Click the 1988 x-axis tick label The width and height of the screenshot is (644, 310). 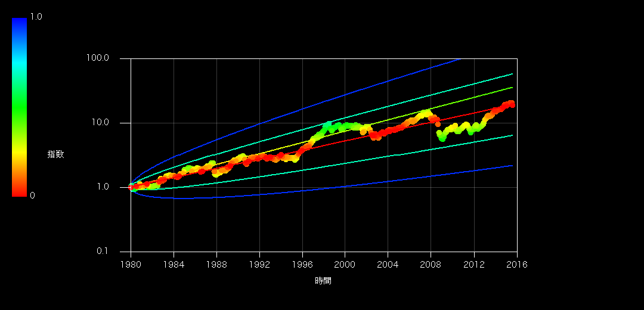tap(216, 265)
